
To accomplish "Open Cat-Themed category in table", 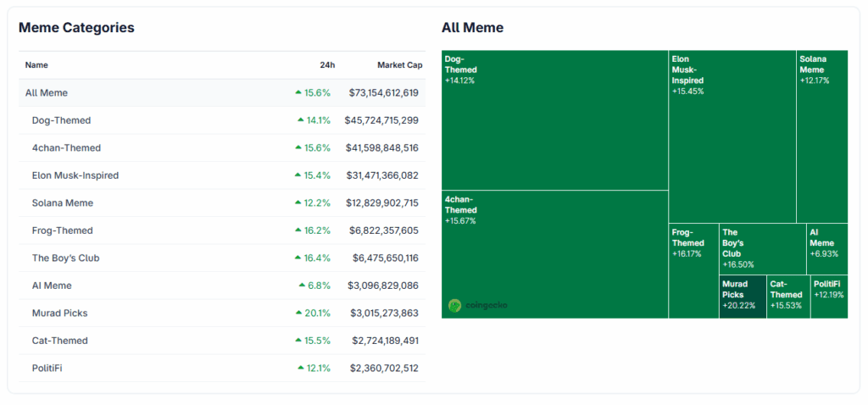I will [x=59, y=341].
